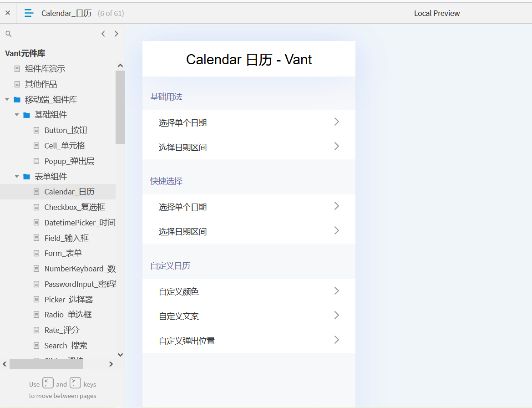Collapse the 基础组件 folder
This screenshot has height=408, width=532.
point(17,115)
